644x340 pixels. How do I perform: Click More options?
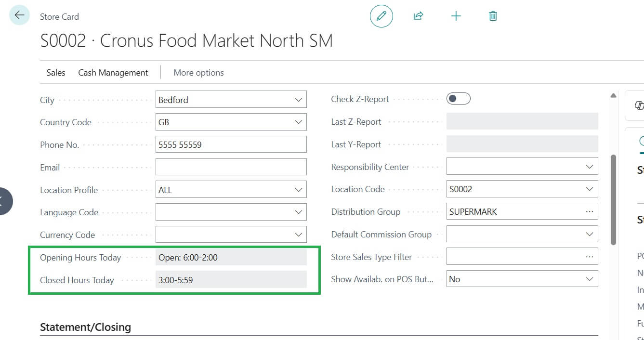tap(198, 73)
